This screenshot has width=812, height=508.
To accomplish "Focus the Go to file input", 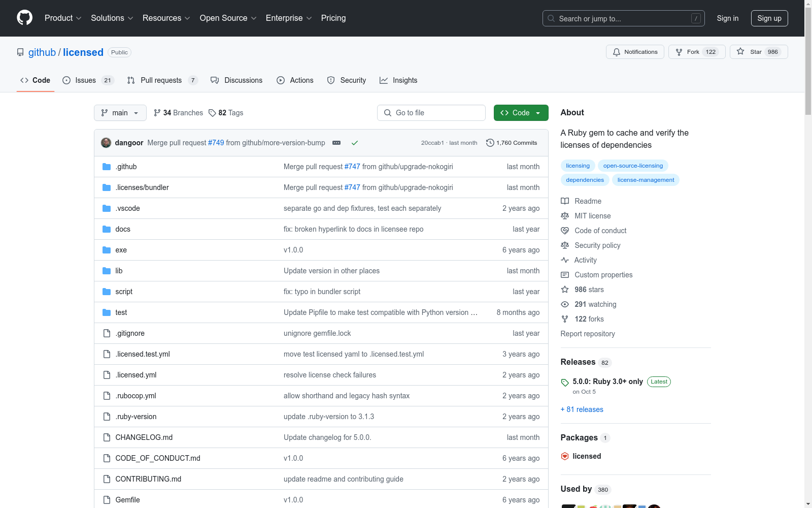I will [431, 113].
